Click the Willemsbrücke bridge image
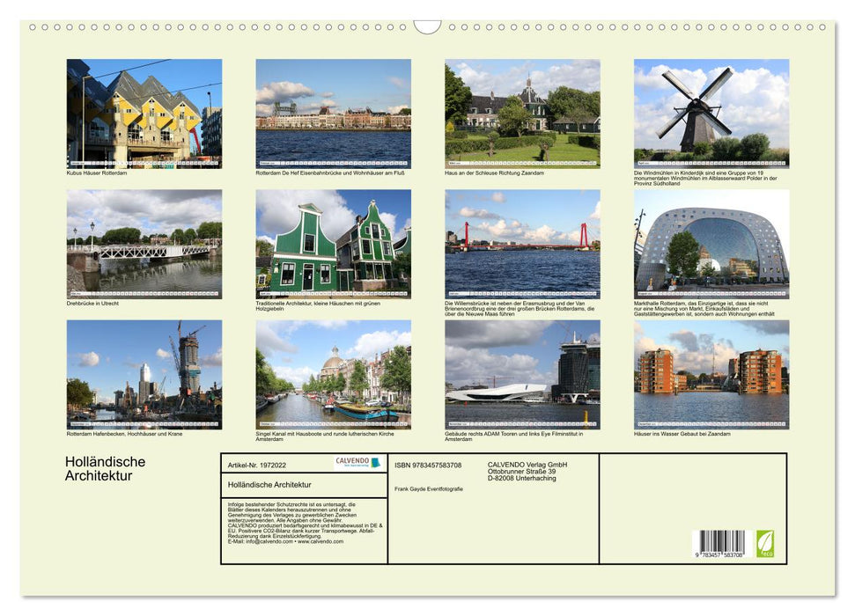855x616 pixels. coord(522,249)
